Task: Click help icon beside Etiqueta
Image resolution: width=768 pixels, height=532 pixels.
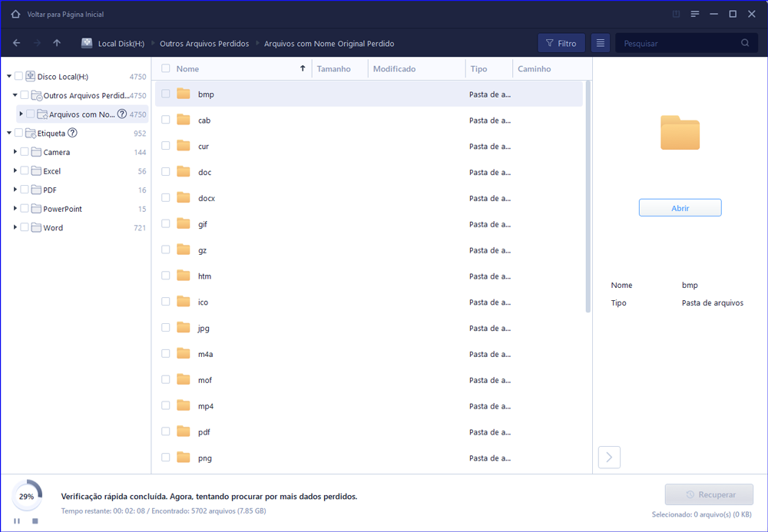Action: [x=72, y=133]
